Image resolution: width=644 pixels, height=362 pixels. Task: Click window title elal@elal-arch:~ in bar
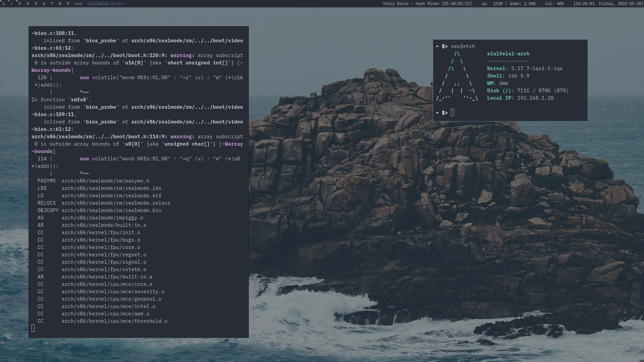click(x=106, y=4)
